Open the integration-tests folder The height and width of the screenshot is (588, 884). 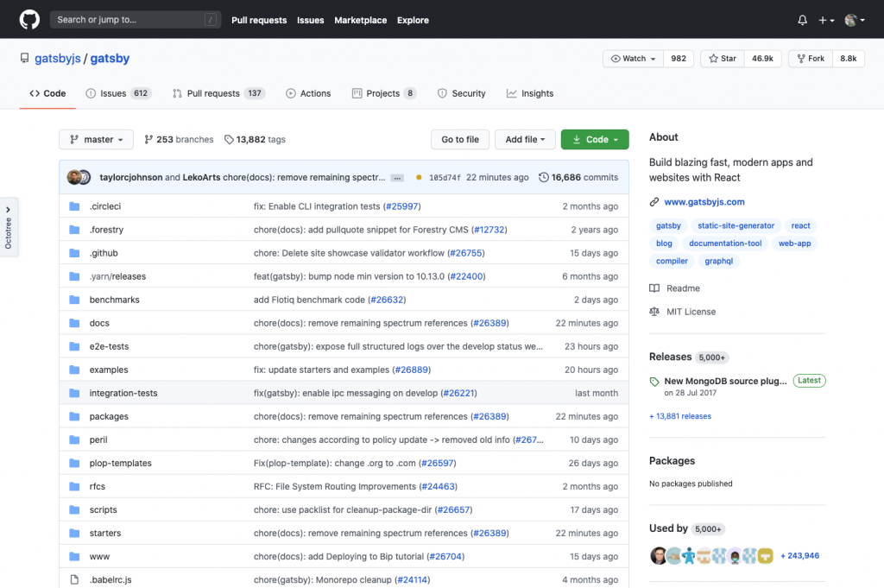pos(123,393)
